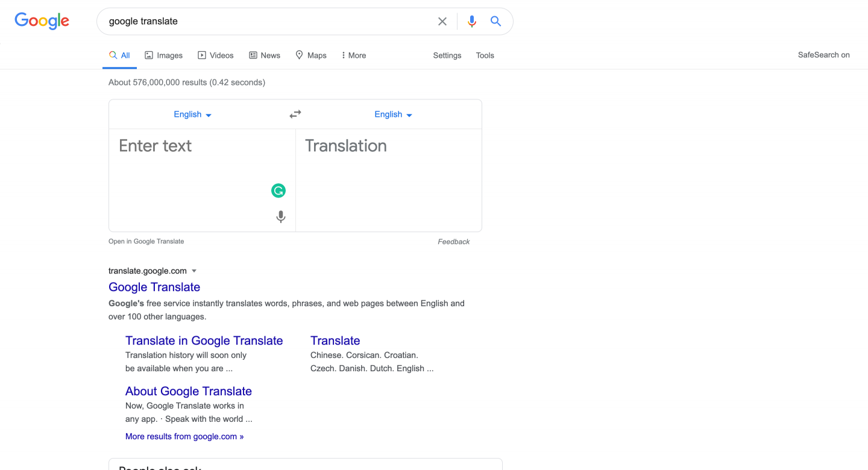Expand the More search menu

click(x=354, y=55)
